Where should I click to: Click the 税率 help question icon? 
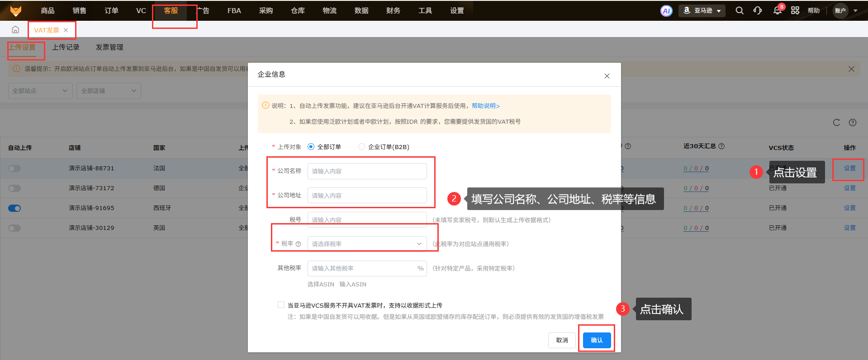[298, 244]
